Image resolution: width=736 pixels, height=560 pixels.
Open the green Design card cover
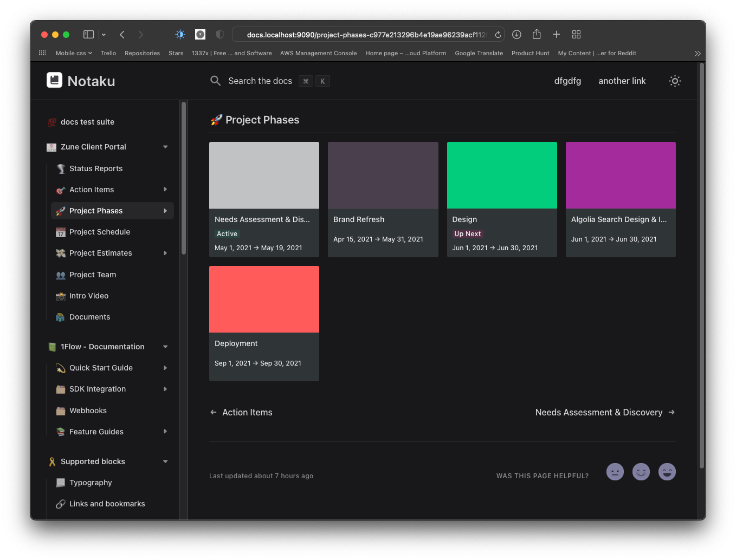coord(502,175)
